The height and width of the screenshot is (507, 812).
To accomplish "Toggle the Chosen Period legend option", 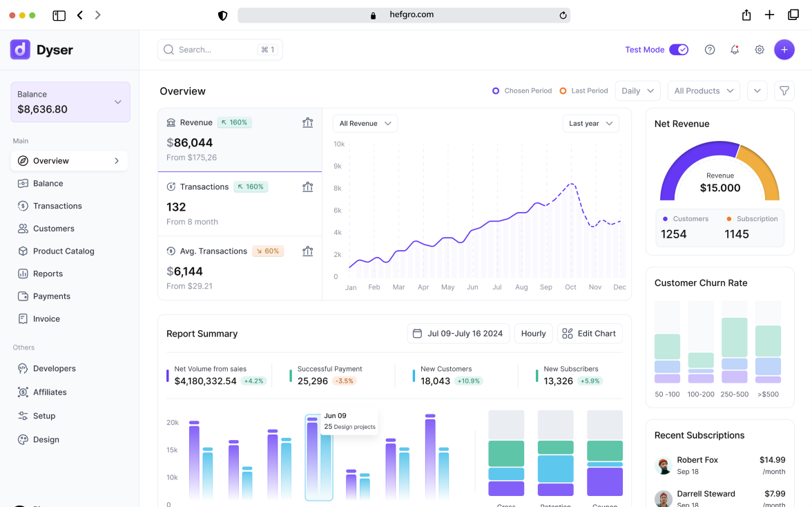I will pyautogui.click(x=522, y=90).
